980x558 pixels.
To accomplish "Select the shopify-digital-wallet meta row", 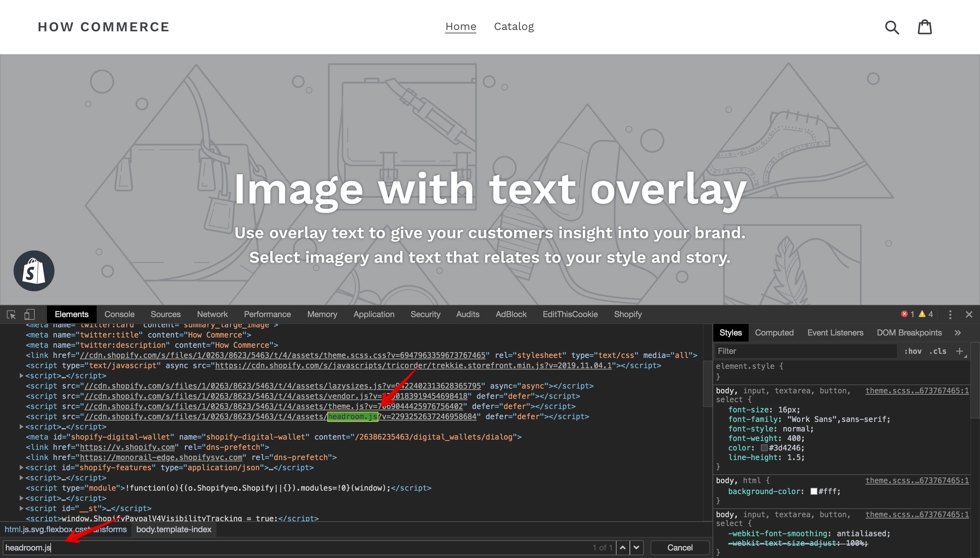I will tap(274, 437).
